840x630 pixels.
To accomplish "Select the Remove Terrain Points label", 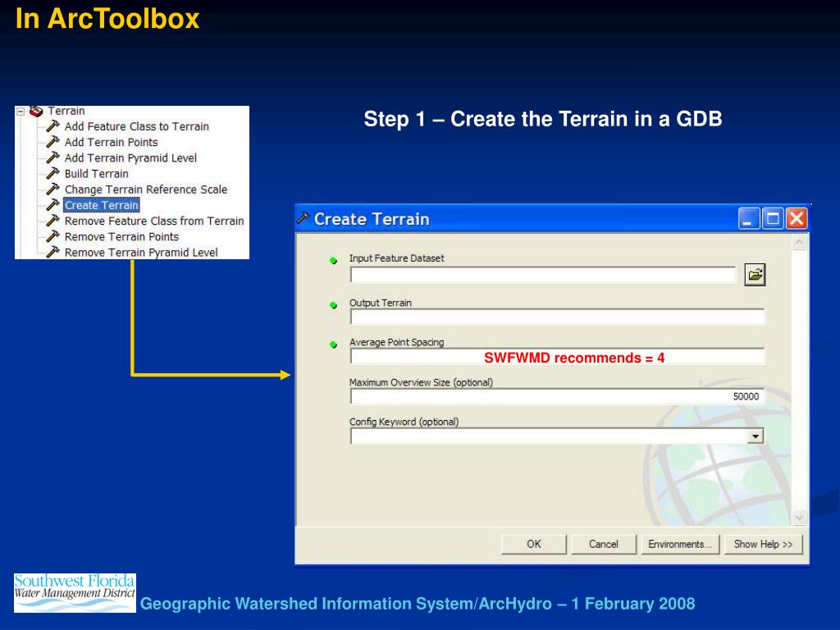I will (x=121, y=237).
